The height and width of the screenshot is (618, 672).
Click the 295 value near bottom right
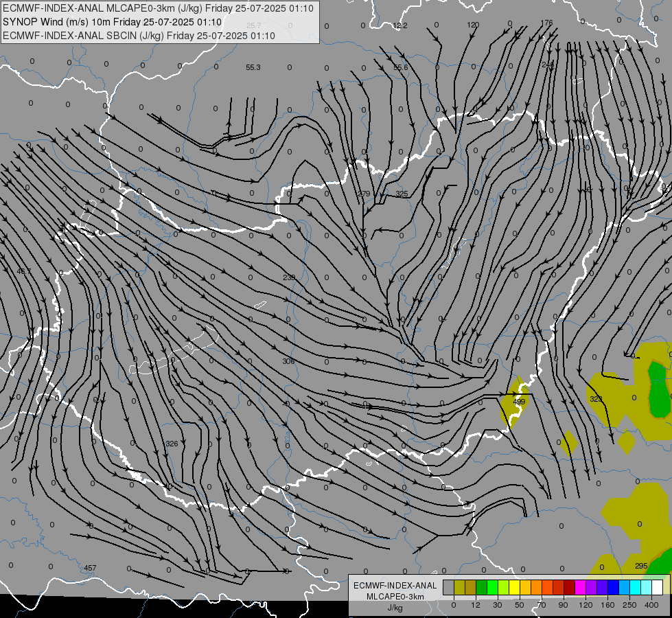pos(641,566)
